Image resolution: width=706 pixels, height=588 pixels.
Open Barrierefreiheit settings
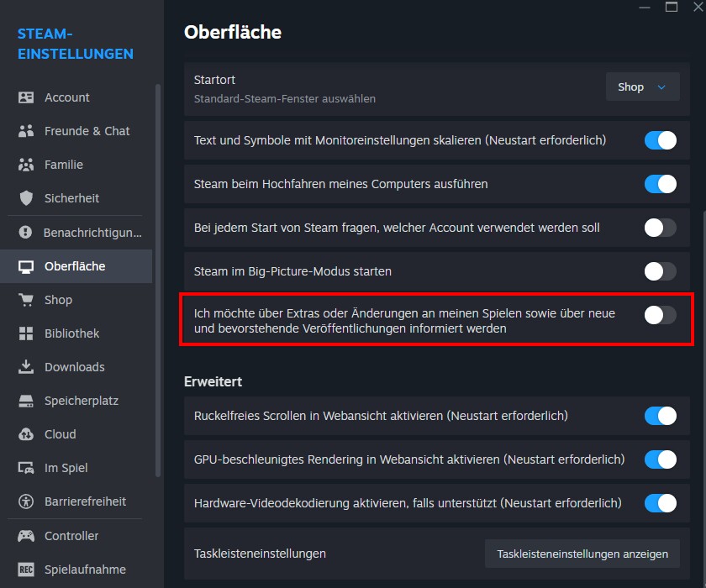tap(85, 501)
